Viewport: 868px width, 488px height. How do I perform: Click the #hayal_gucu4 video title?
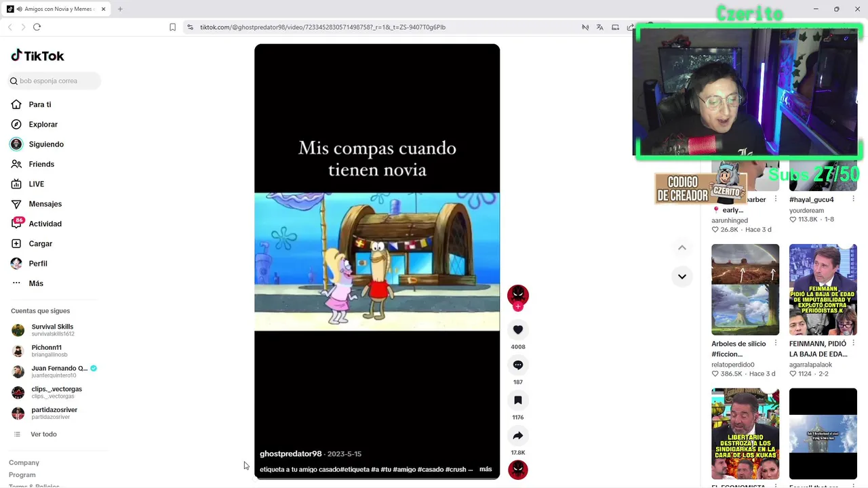(812, 200)
